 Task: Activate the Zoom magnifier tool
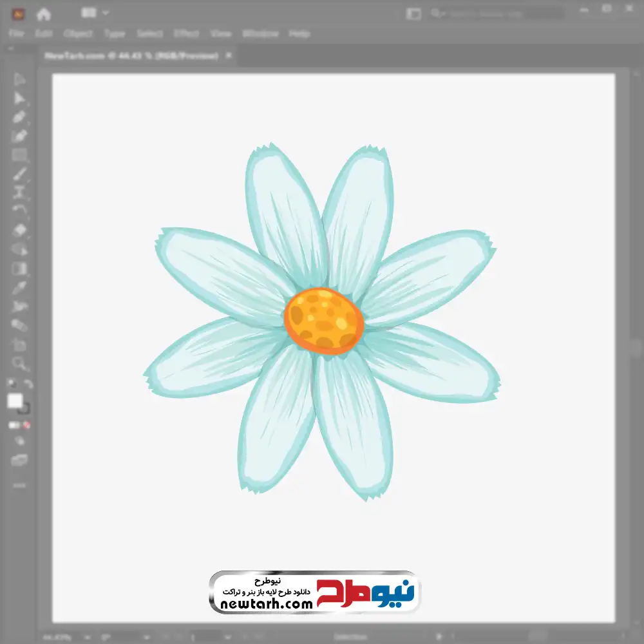[19, 364]
